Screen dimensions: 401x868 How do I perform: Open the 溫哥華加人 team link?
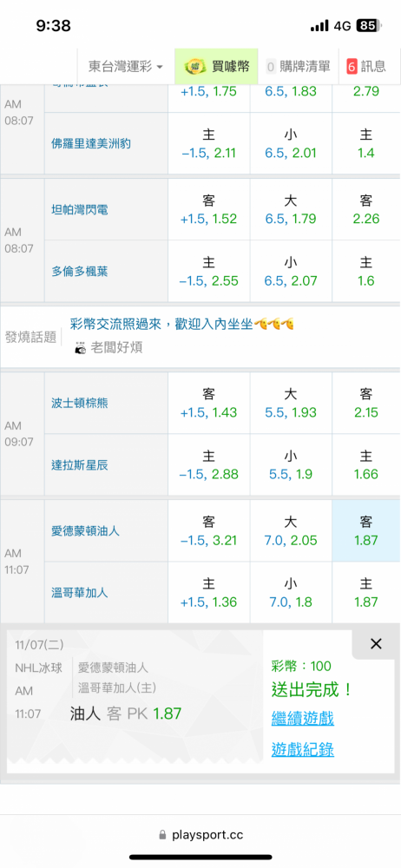79,592
